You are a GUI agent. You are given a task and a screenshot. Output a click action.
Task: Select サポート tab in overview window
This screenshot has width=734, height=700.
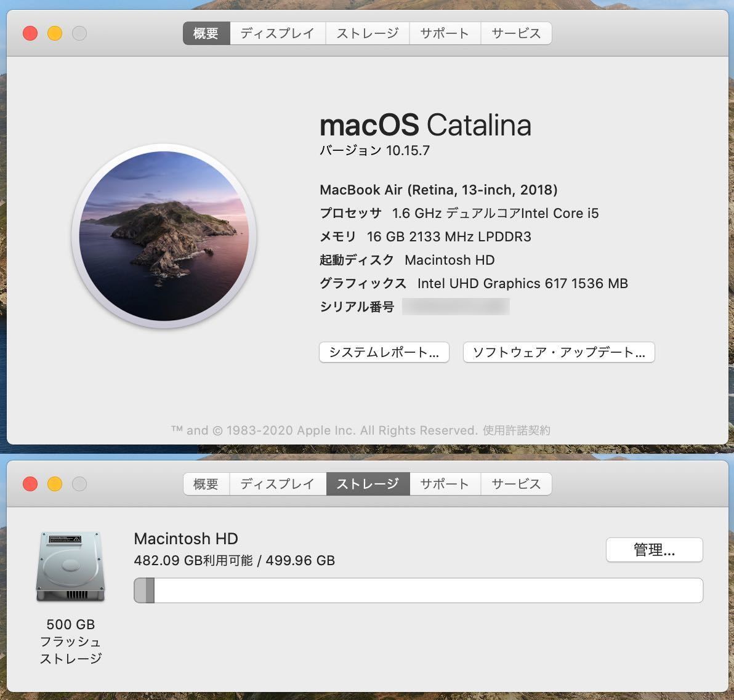tap(445, 33)
